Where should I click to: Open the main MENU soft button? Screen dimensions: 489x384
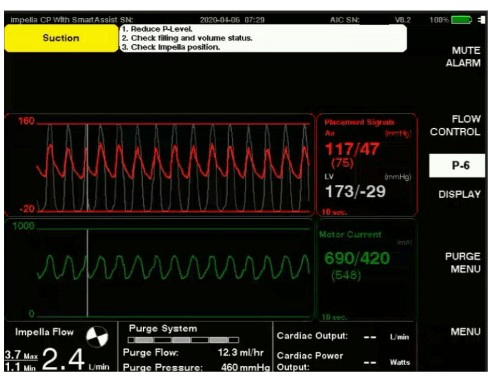(x=465, y=332)
